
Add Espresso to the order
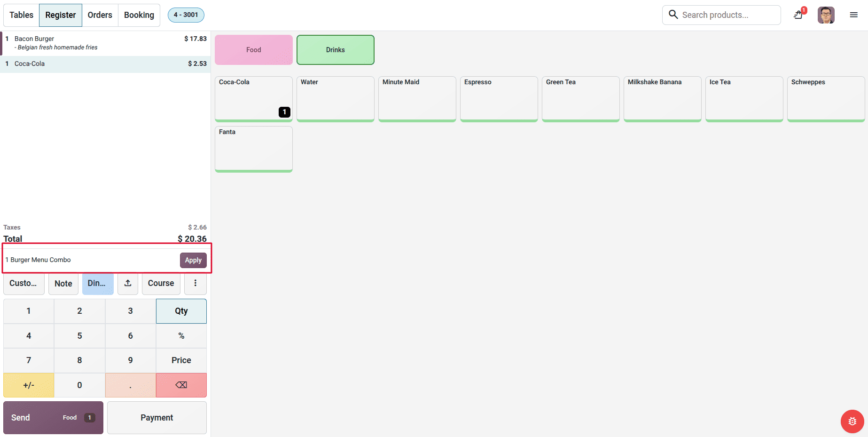(499, 99)
